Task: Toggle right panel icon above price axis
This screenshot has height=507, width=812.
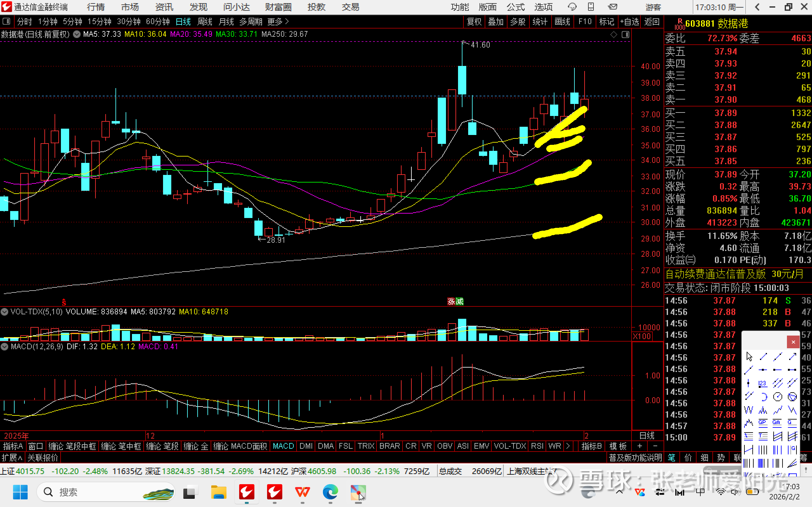Action: coord(625,35)
